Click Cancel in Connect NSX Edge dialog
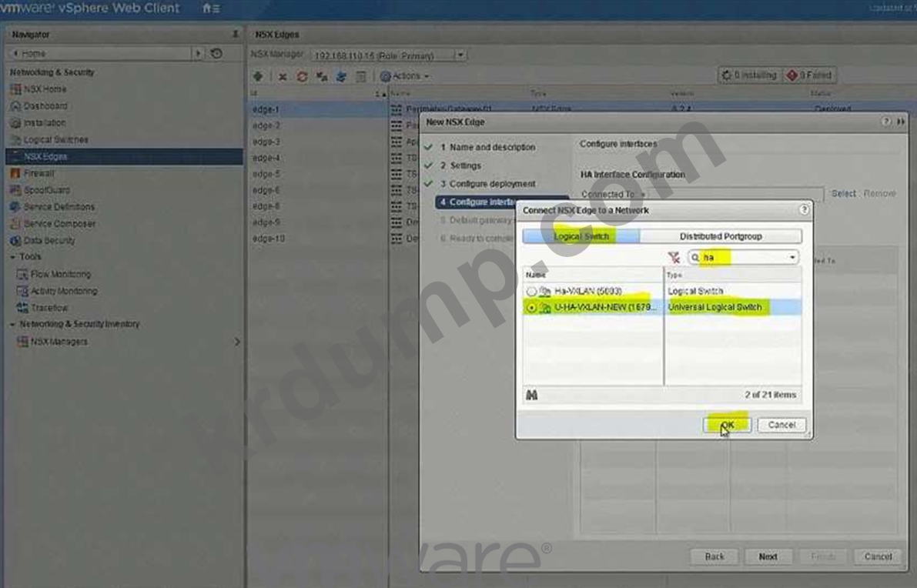917x588 pixels. [782, 425]
